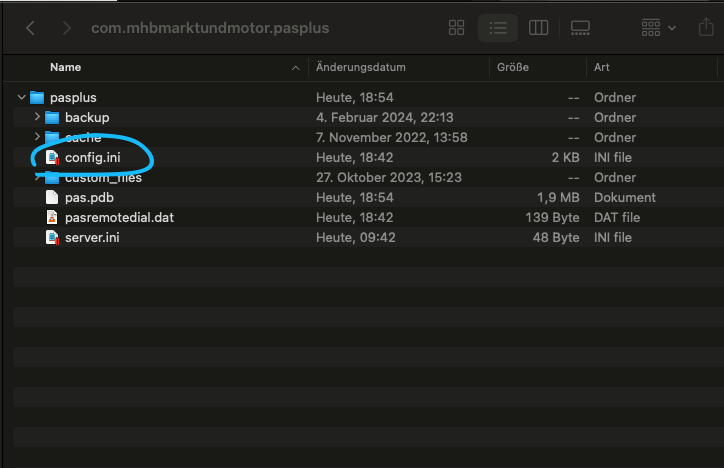
Task: Select the custom_files folder
Action: (x=103, y=178)
